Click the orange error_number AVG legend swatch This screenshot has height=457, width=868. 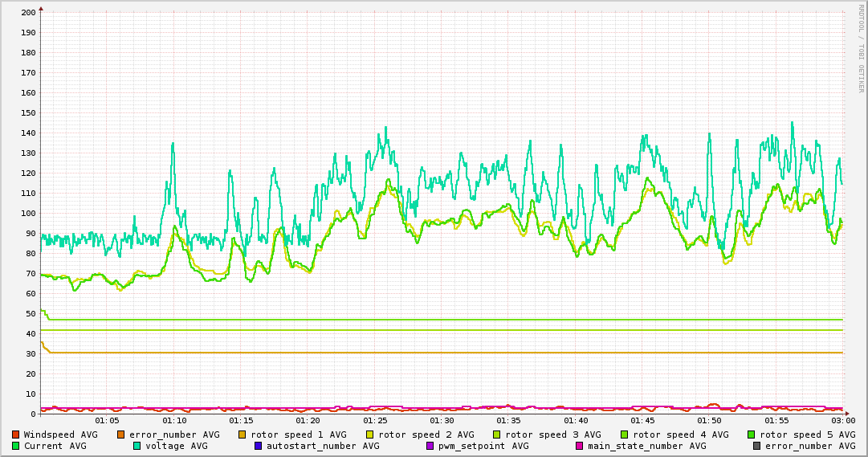(121, 435)
